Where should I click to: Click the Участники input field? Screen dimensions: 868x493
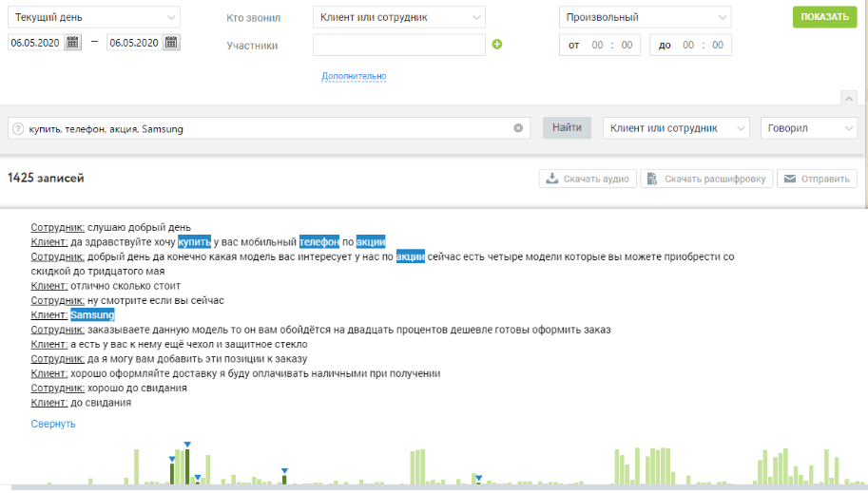pyautogui.click(x=398, y=45)
